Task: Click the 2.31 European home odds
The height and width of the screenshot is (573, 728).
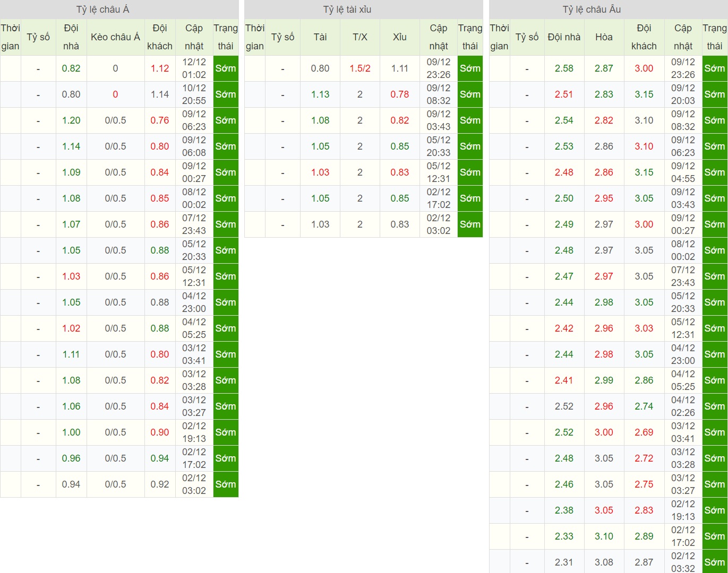Action: tap(564, 562)
